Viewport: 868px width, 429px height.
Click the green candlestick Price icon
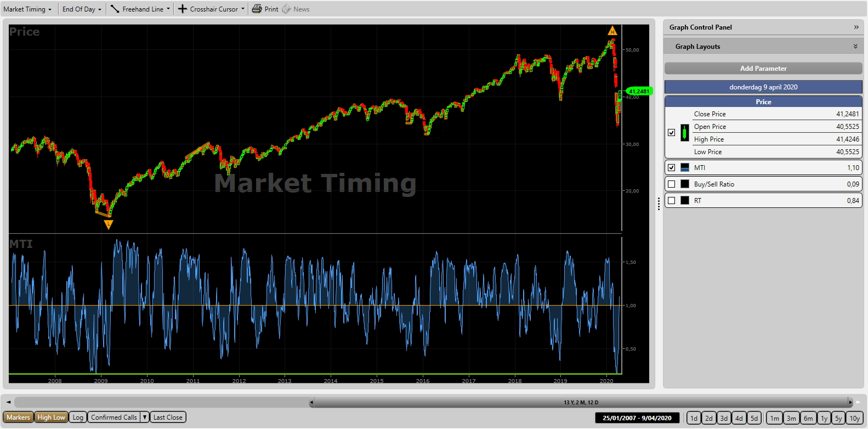685,133
